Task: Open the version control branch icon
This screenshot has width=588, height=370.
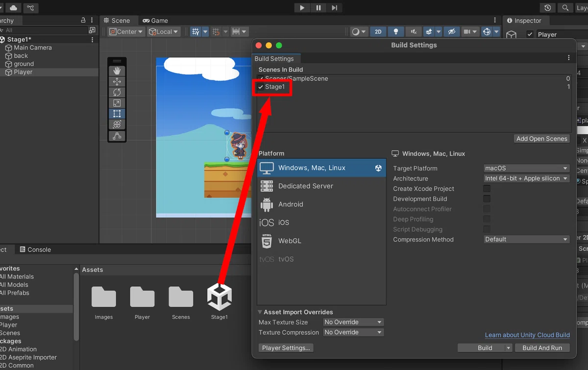Action: pyautogui.click(x=31, y=8)
